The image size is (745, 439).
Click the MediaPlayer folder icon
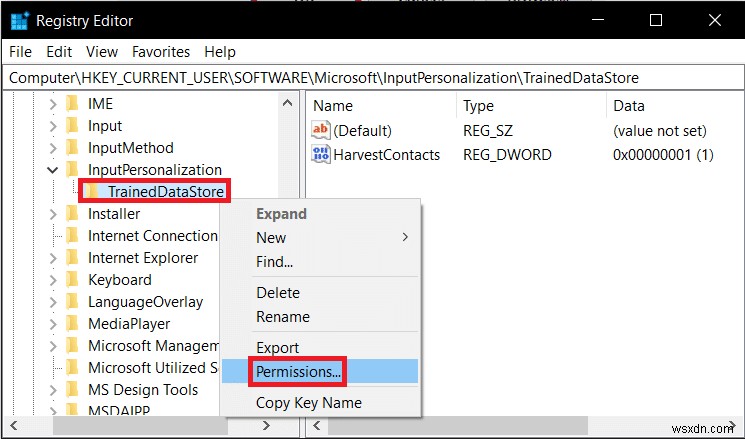(x=72, y=324)
